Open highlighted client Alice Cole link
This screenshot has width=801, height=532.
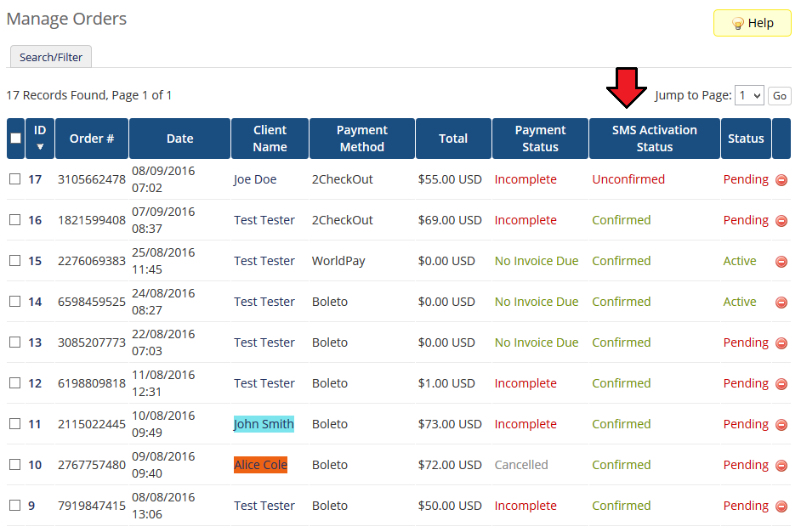tap(260, 465)
